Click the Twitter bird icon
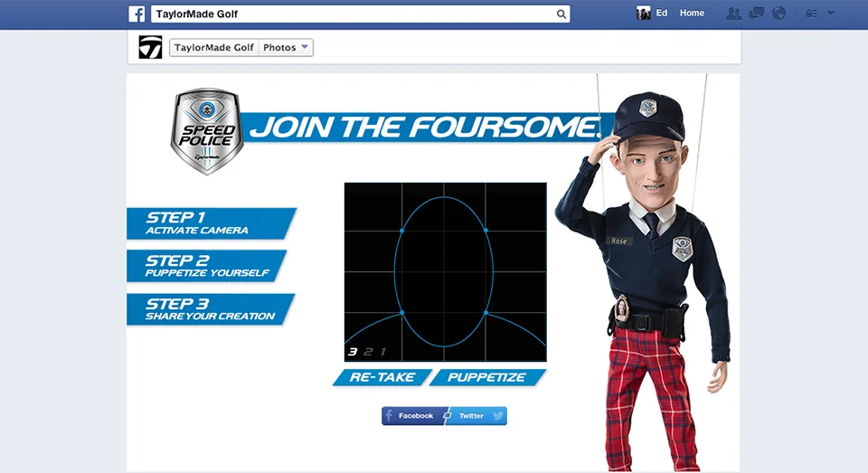The height and width of the screenshot is (473, 868). 498,415
